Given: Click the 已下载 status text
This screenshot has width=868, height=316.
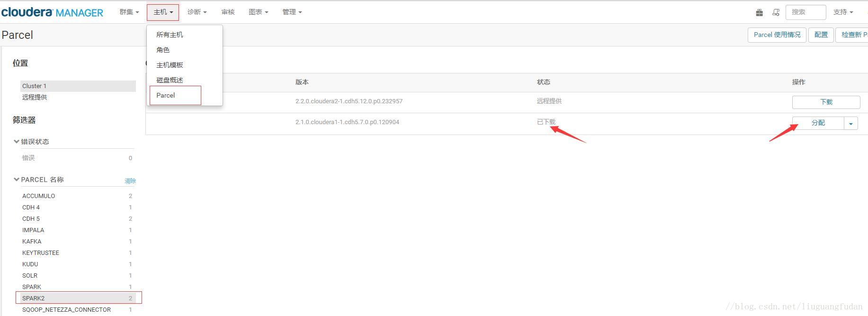Looking at the screenshot, I should [546, 122].
